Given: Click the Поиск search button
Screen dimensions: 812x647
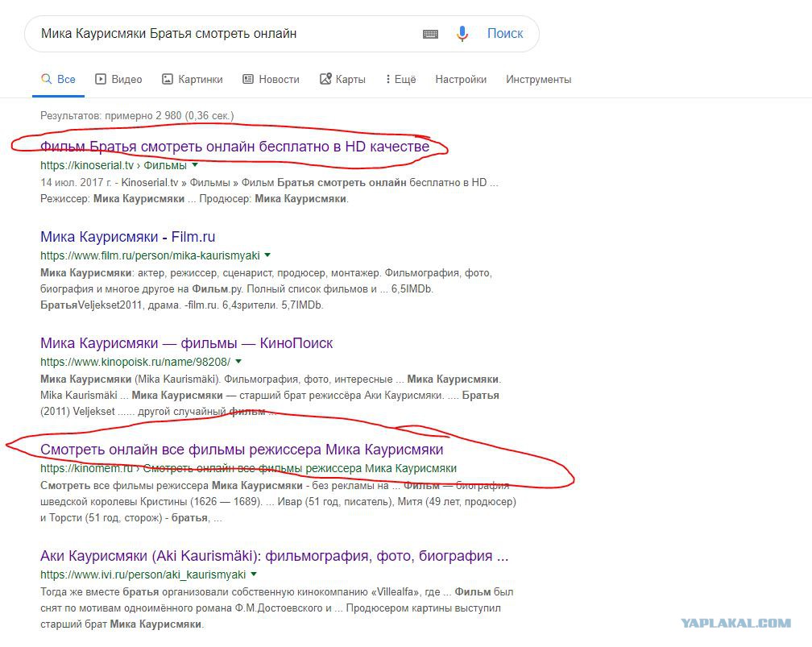Looking at the screenshot, I should [x=505, y=34].
